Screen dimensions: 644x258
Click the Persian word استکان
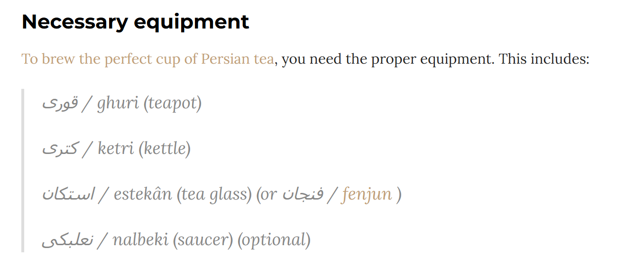[x=68, y=195]
